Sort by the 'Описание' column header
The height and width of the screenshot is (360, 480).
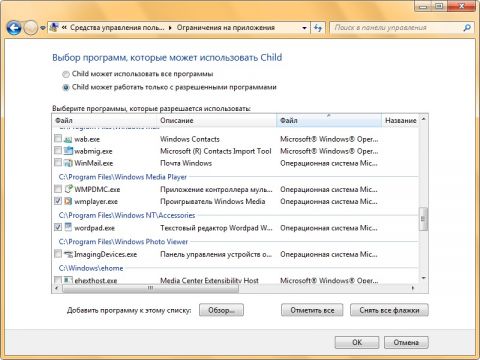(x=217, y=120)
